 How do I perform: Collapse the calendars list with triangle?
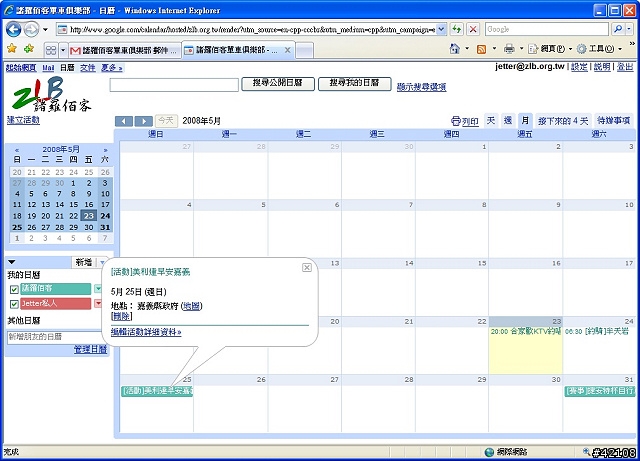(x=11, y=262)
